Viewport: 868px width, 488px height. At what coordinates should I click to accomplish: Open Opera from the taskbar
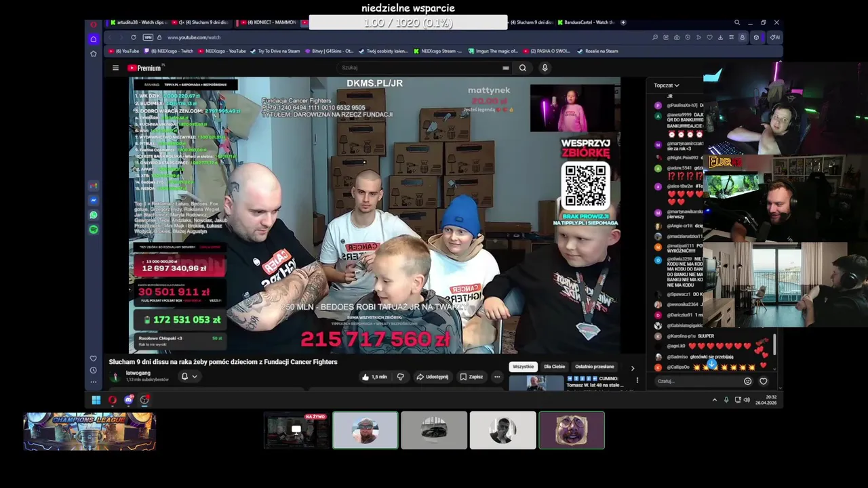(x=112, y=400)
